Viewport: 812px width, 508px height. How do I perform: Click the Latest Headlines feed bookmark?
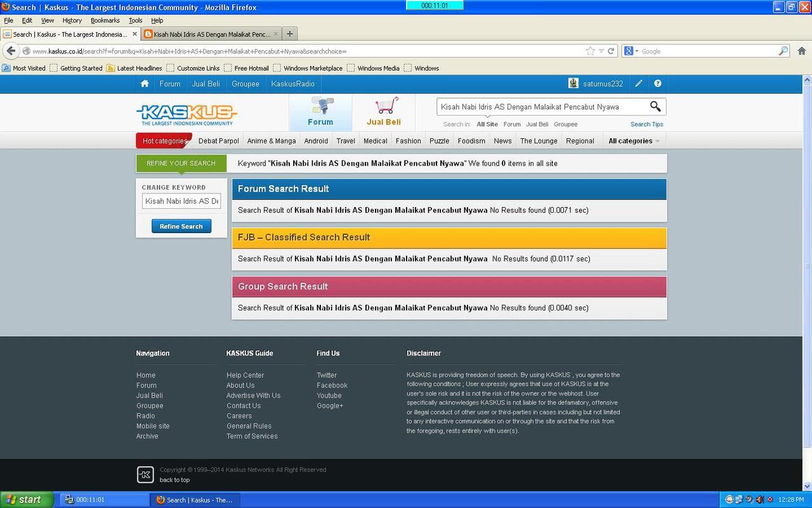[x=134, y=68]
